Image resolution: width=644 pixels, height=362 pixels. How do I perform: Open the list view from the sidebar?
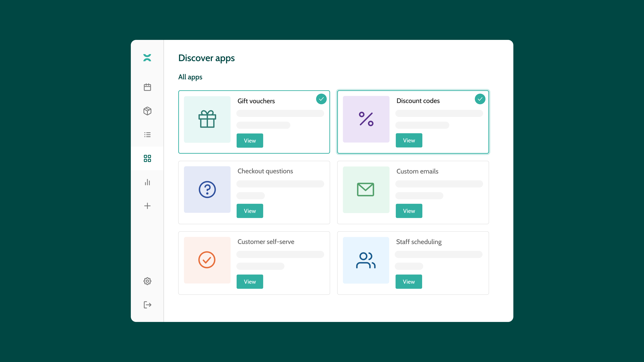pyautogui.click(x=148, y=134)
